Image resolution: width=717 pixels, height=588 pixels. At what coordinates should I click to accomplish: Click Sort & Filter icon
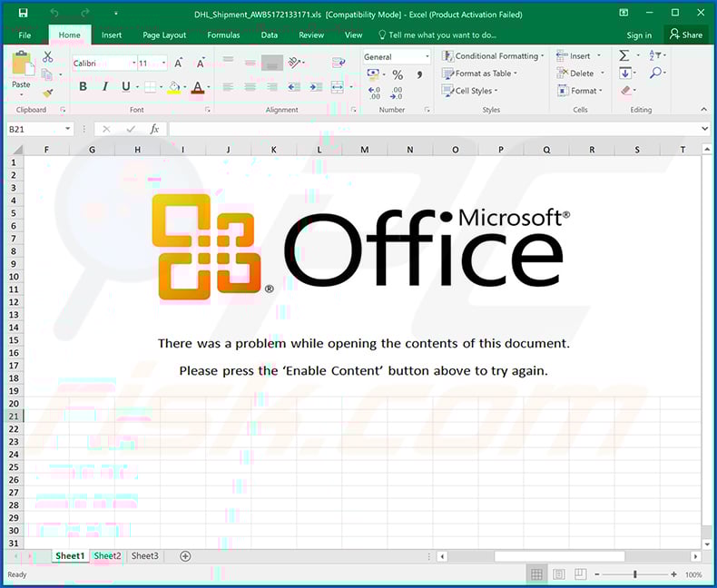click(x=654, y=55)
